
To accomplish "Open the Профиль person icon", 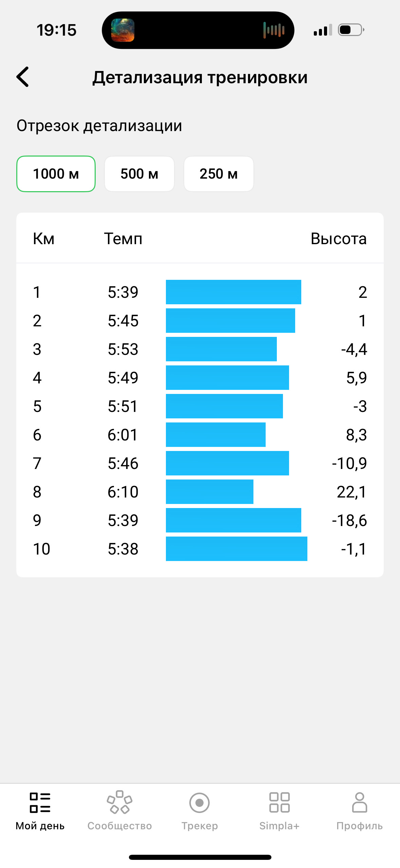I will (x=360, y=802).
